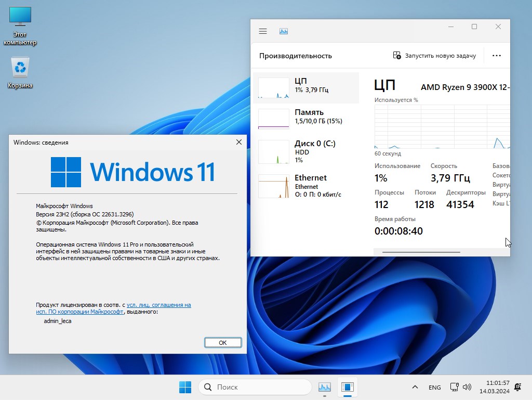The width and height of the screenshot is (532, 400).
Task: Close the Task Manager window
Action: click(x=498, y=27)
